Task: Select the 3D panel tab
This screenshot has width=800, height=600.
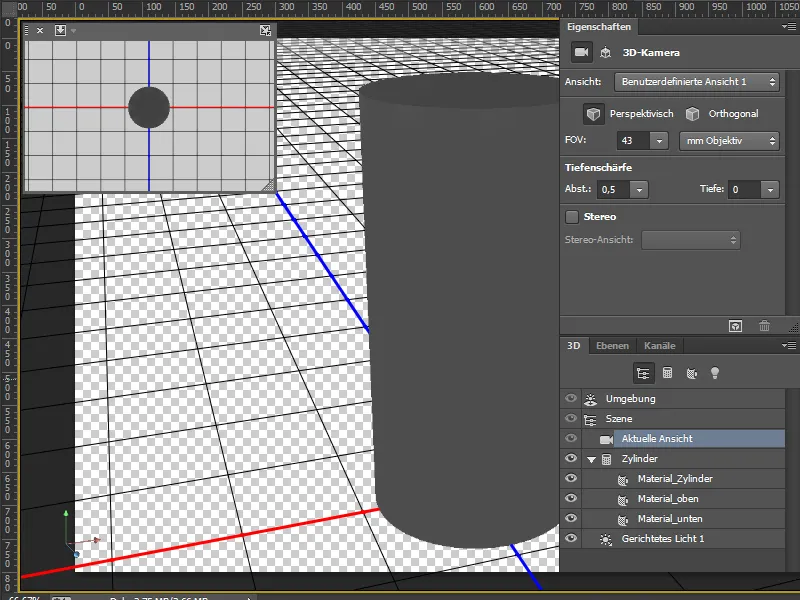Action: tap(573, 345)
